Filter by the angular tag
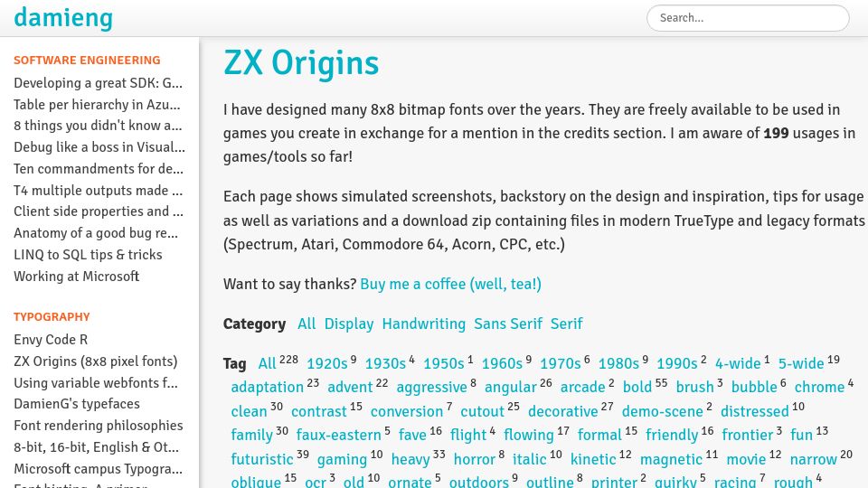The image size is (868, 488). [510, 388]
